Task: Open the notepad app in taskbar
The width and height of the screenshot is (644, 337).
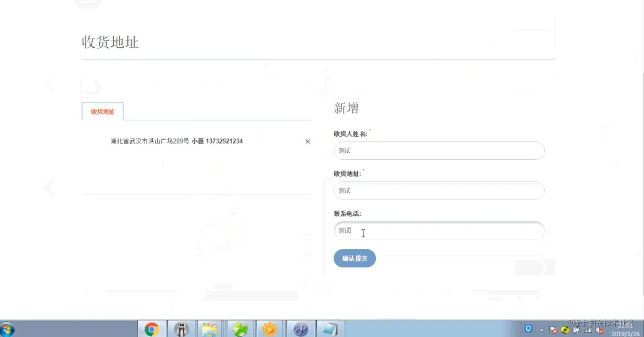Action: point(331,329)
